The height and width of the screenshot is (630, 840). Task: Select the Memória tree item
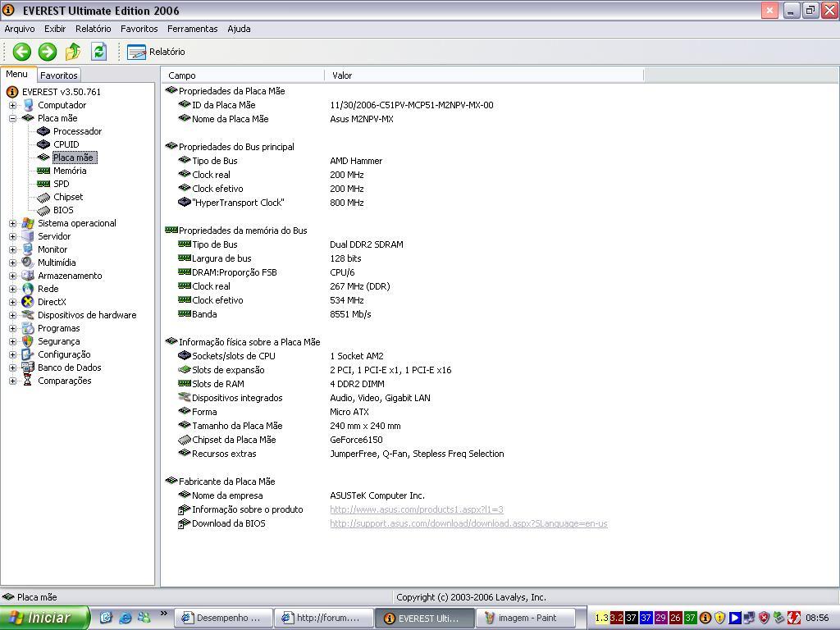pos(70,171)
